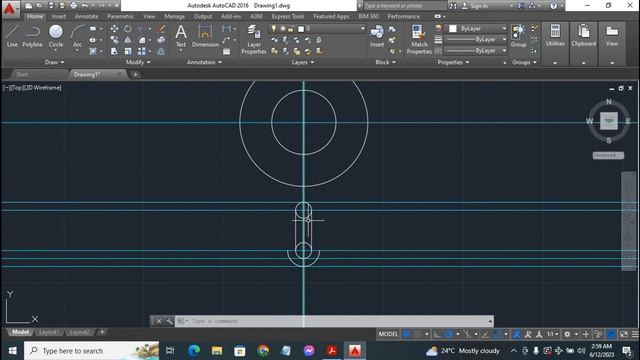Click the Erase tool icon

162,29
